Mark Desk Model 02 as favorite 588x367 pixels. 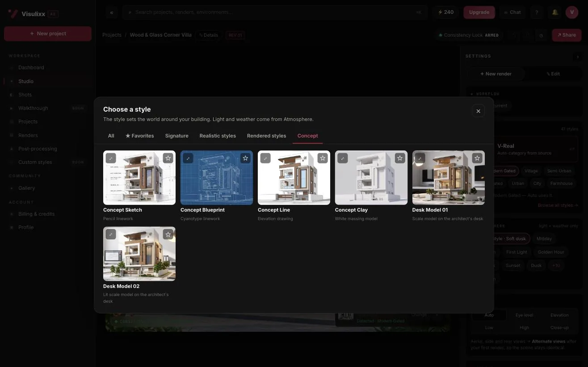tap(168, 234)
